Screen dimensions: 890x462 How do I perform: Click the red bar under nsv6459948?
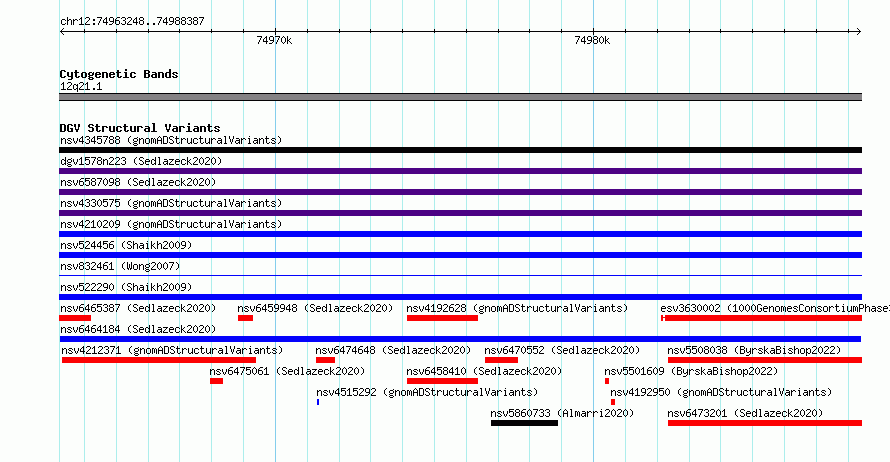[x=245, y=318]
